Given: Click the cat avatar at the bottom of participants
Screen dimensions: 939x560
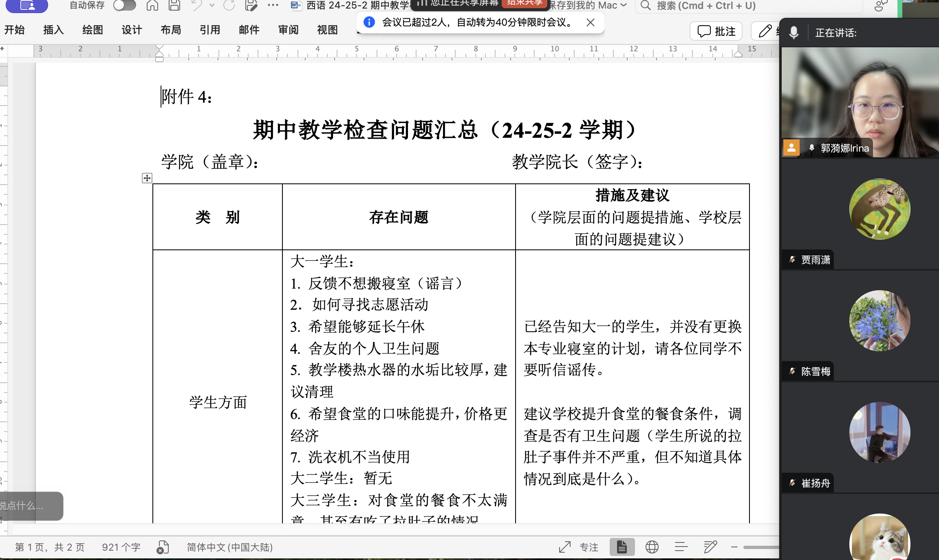Looking at the screenshot, I should (x=879, y=537).
